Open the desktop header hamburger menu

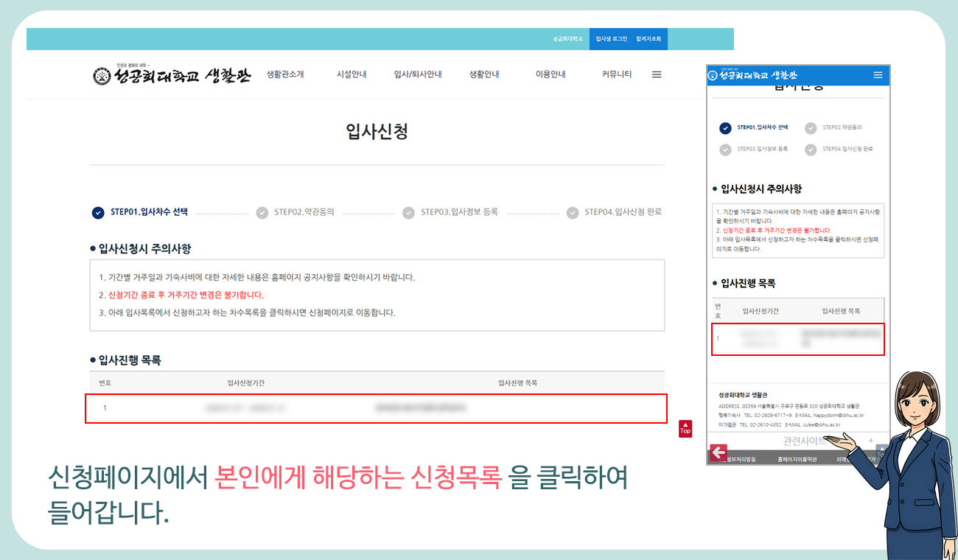pos(656,74)
